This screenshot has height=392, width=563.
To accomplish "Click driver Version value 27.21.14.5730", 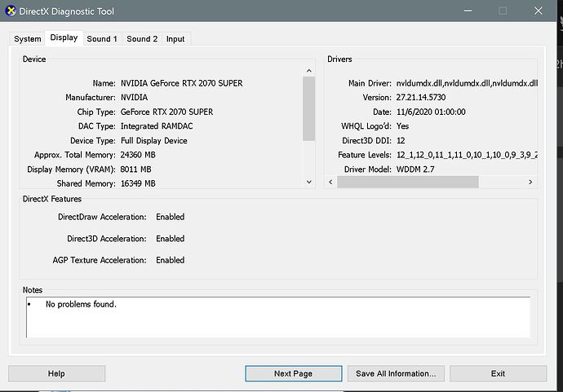I will click(421, 98).
